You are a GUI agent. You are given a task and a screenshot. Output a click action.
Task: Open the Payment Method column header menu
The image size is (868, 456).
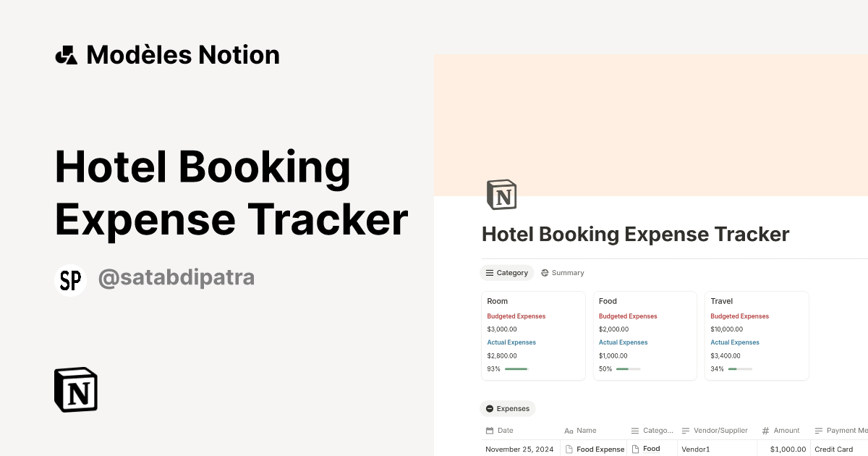coord(843,430)
